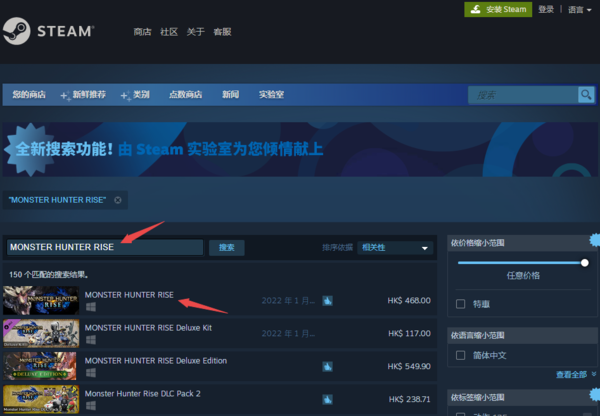Select the 新鲜推荐 tab
Image resolution: width=600 pixels, height=416 pixels.
pyautogui.click(x=89, y=95)
